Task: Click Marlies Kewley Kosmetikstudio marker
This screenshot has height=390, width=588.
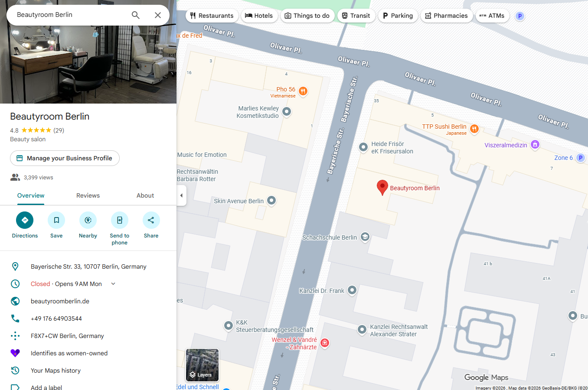Action: 287,112
